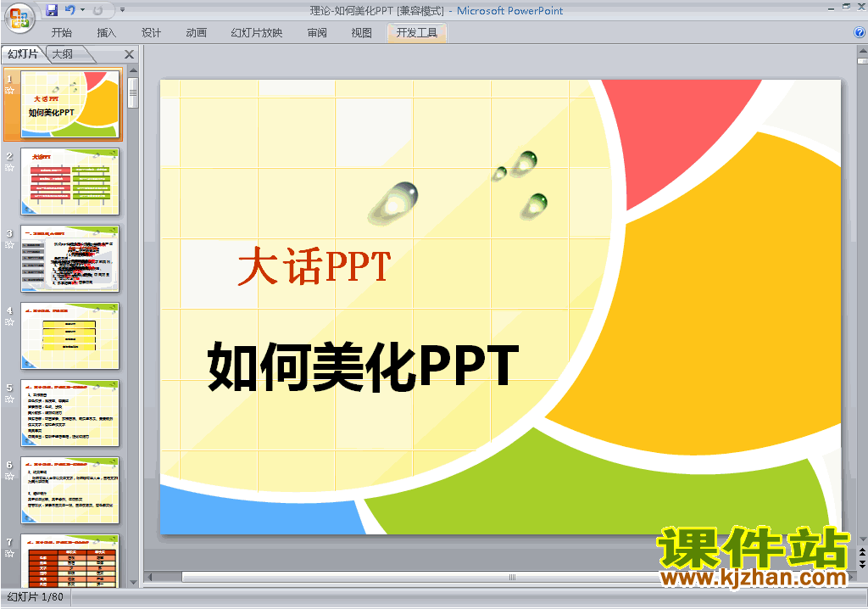Switch to the 插入 ribbon tab
The width and height of the screenshot is (868, 609).
point(106,33)
